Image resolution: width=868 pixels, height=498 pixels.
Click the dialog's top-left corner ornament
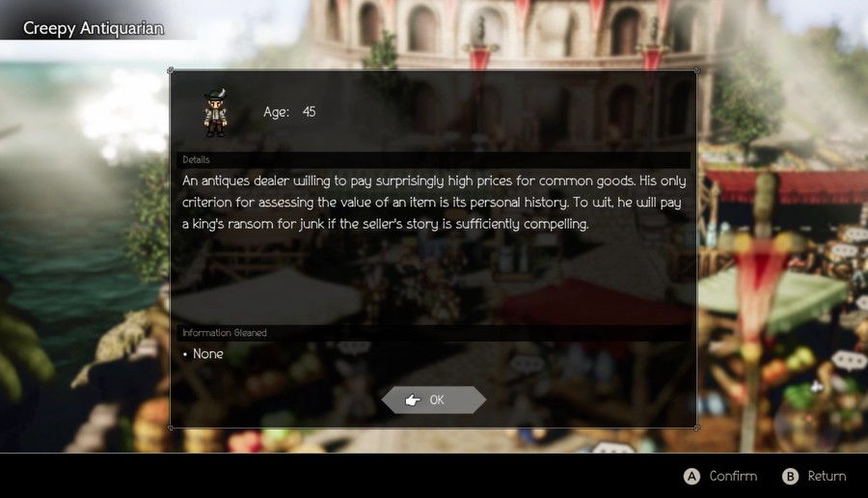click(171, 70)
